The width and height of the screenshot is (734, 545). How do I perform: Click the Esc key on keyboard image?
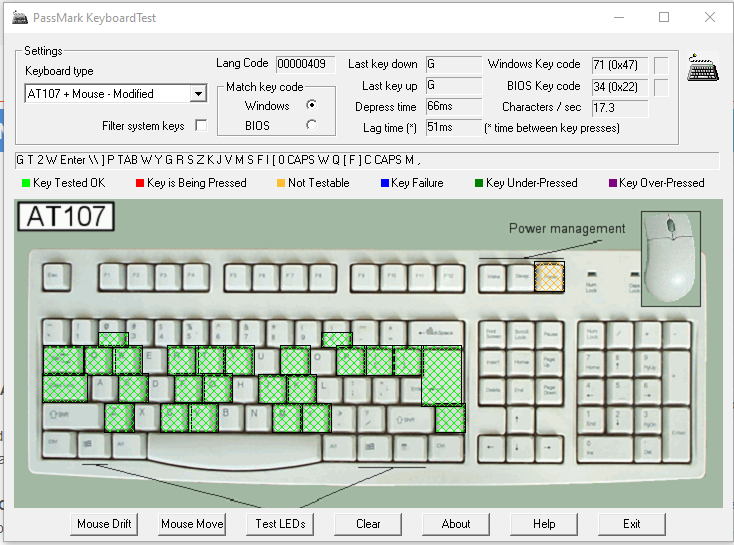[57, 277]
